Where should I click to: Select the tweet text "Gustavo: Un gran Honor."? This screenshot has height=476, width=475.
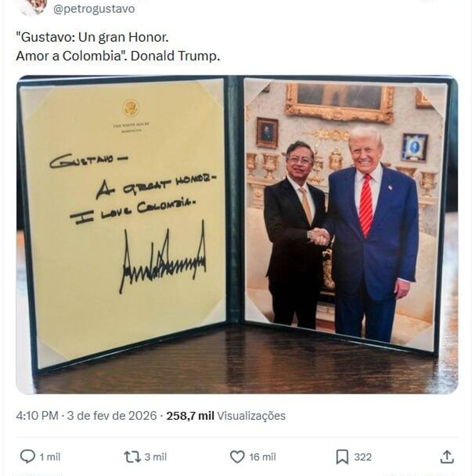coord(92,37)
